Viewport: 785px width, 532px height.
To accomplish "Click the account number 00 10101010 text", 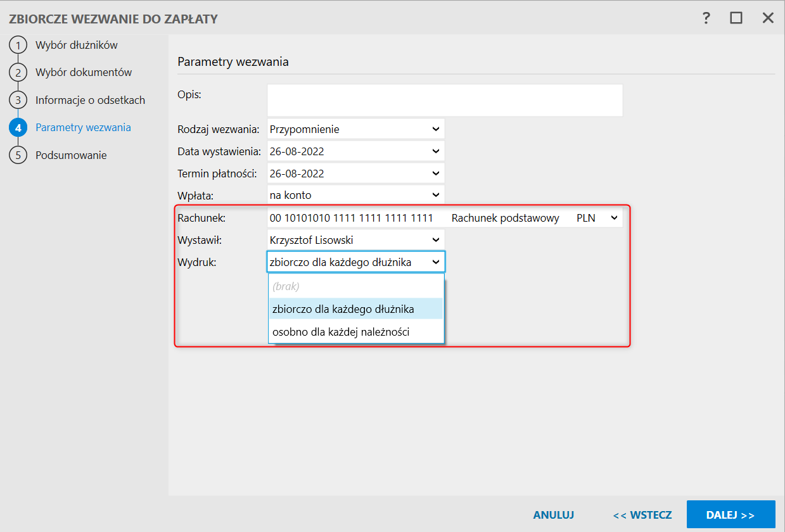I will pyautogui.click(x=351, y=218).
